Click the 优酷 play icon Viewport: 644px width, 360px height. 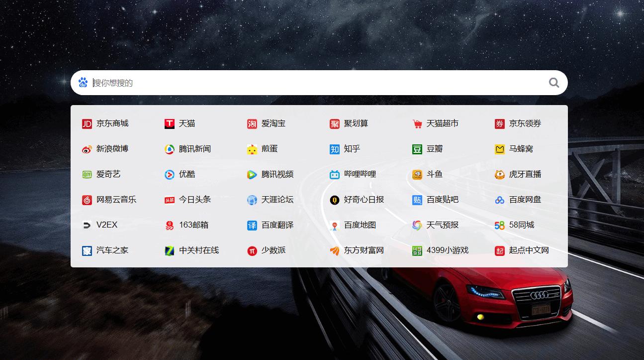pos(169,174)
